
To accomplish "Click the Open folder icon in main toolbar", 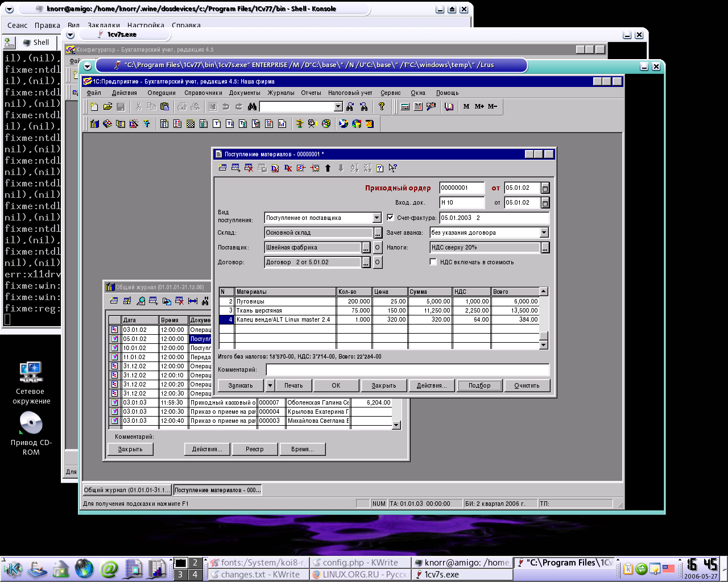I will coord(107,106).
